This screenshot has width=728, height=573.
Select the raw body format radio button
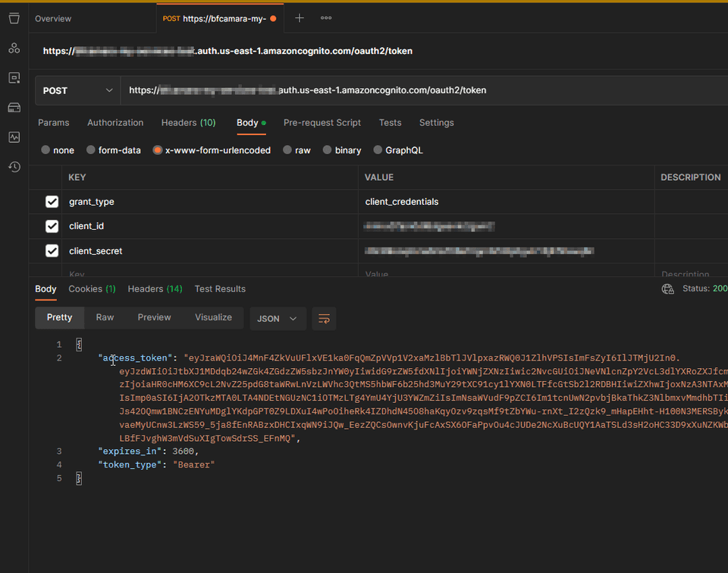click(x=287, y=150)
